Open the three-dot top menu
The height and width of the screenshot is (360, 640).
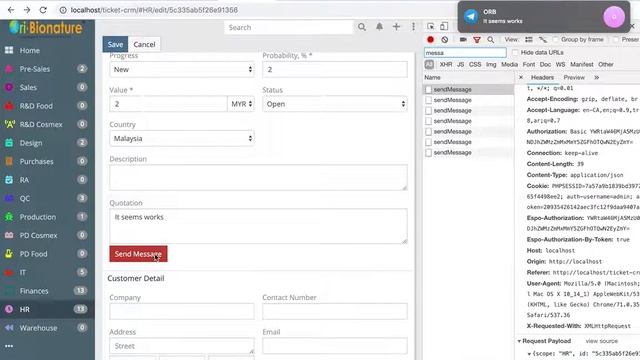(x=413, y=27)
